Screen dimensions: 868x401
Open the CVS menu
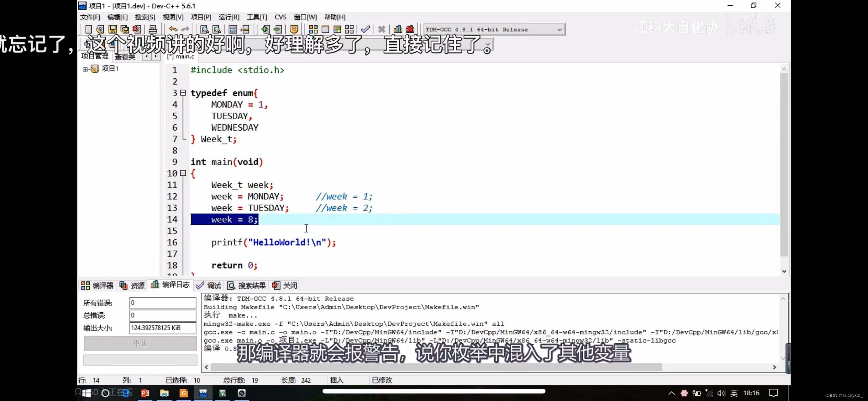pos(280,17)
